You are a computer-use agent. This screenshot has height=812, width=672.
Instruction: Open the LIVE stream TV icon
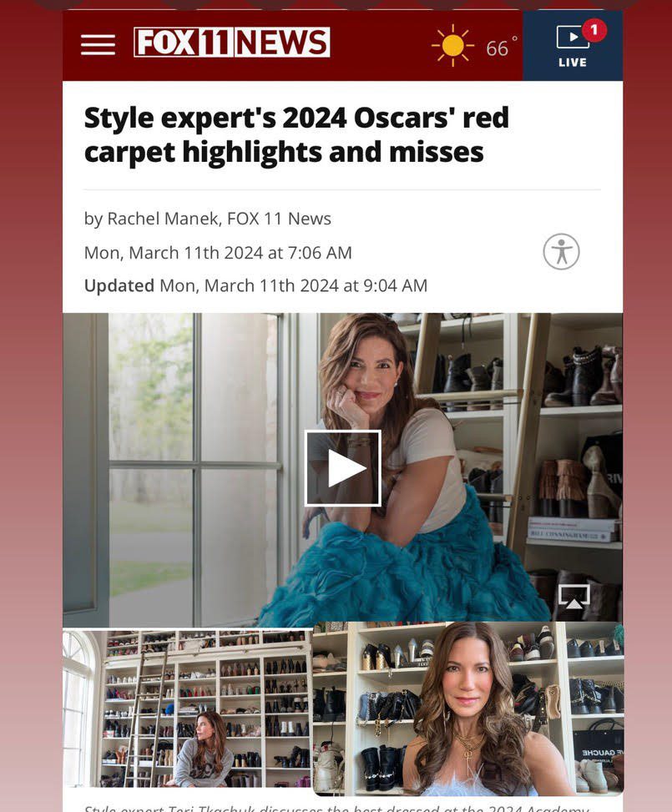click(572, 38)
